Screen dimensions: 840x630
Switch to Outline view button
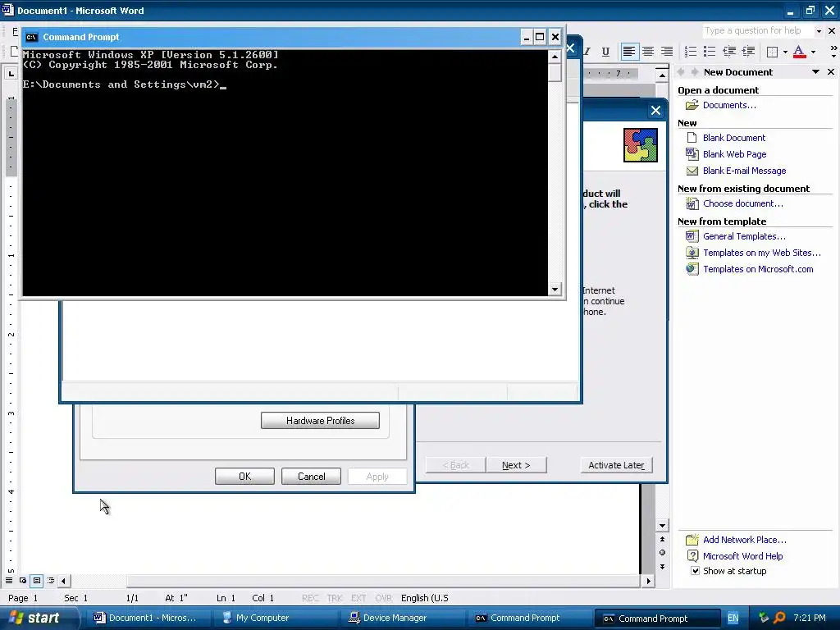pos(51,581)
